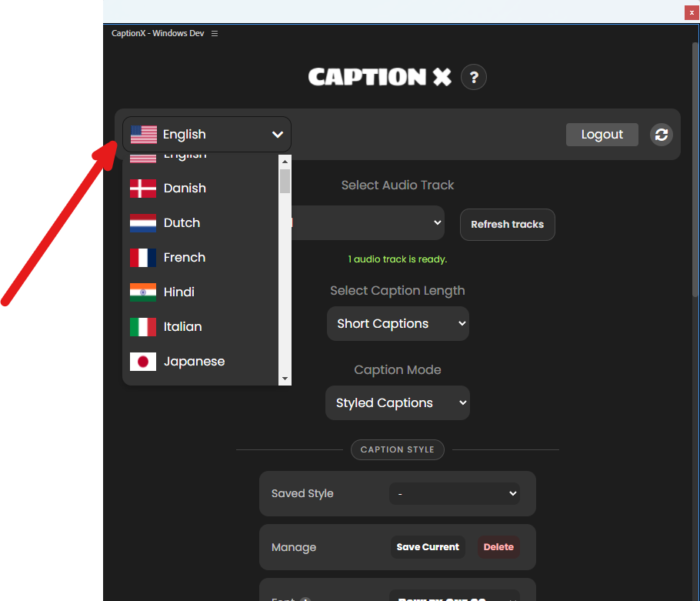Image resolution: width=700 pixels, height=601 pixels.
Task: Click the refresh sync icon beside Logout
Action: tap(661, 135)
